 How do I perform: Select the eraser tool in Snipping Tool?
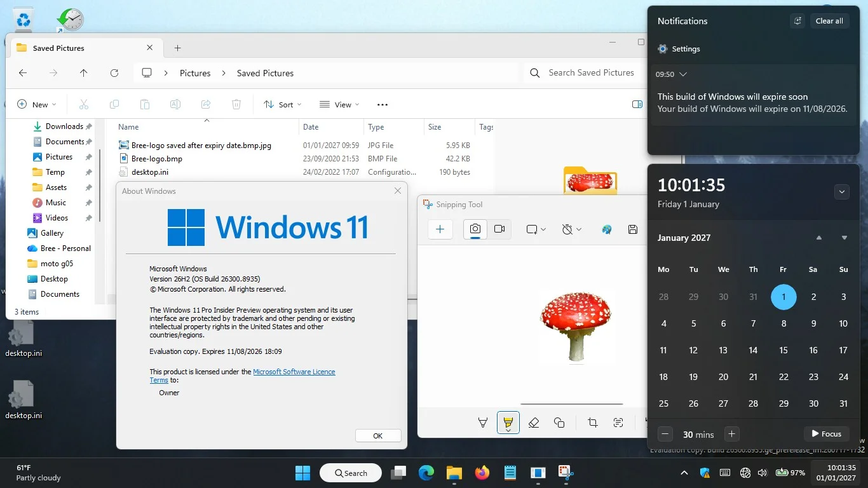pyautogui.click(x=534, y=423)
